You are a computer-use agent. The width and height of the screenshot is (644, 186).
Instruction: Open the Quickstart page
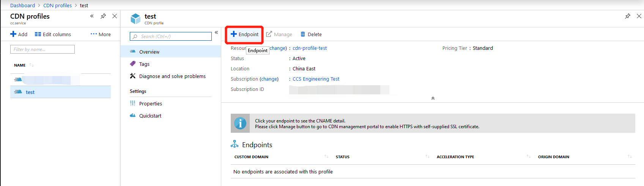pos(150,116)
